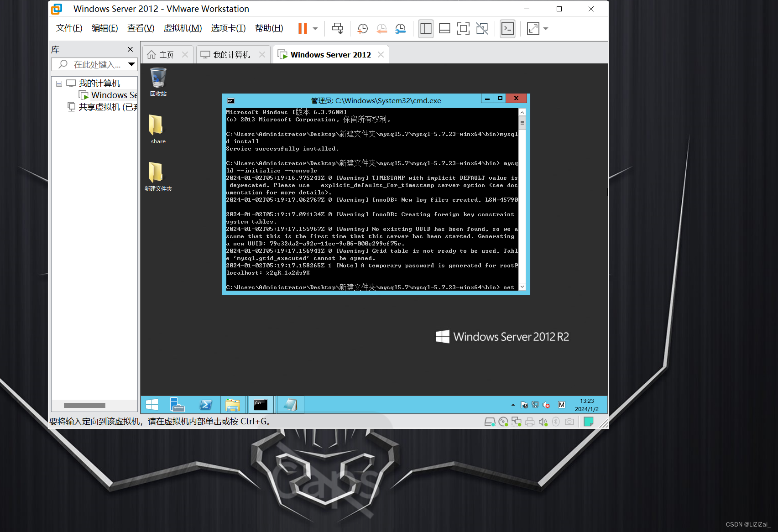Toggle the thumbnail bar view
The image size is (778, 532).
444,28
